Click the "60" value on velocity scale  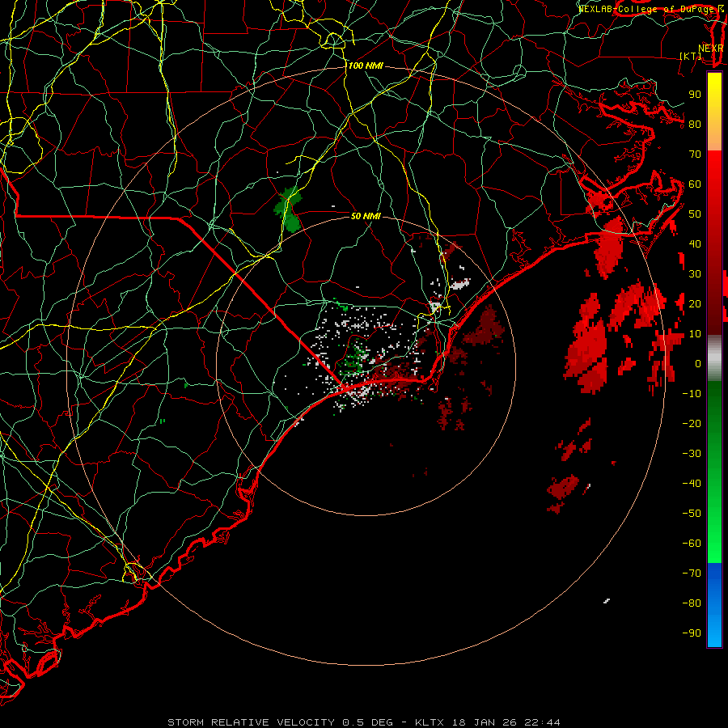(695, 184)
